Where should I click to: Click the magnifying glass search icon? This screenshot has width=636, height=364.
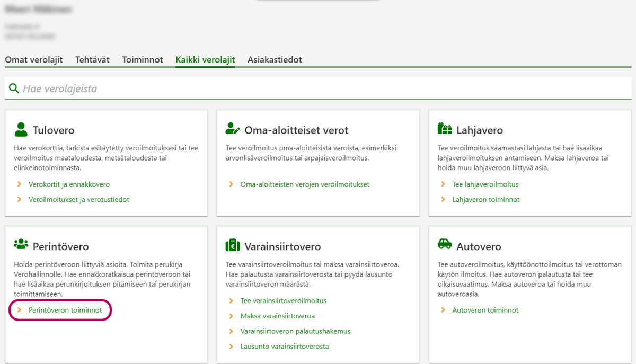14,88
